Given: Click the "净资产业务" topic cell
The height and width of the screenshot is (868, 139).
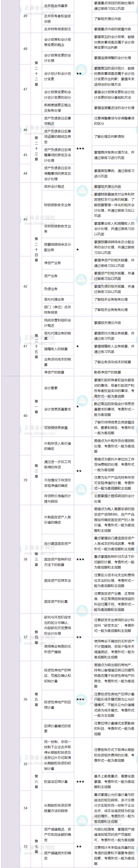Looking at the screenshot, I should pyautogui.click(x=58, y=263).
